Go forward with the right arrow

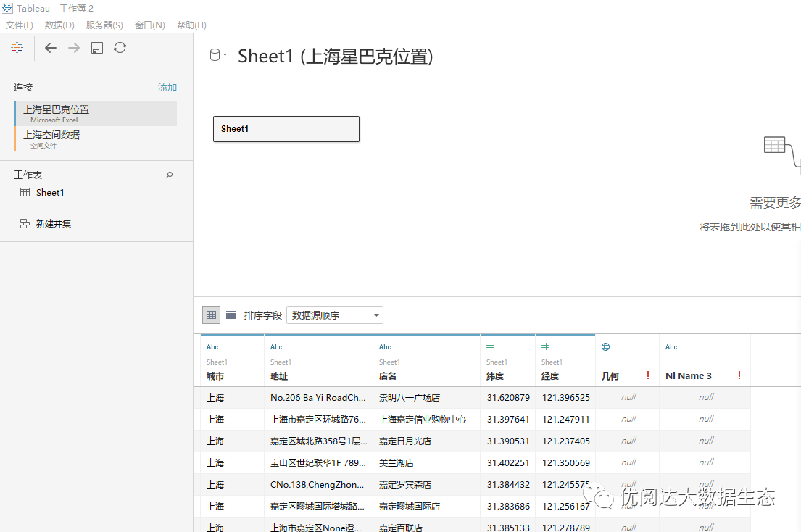[74, 48]
